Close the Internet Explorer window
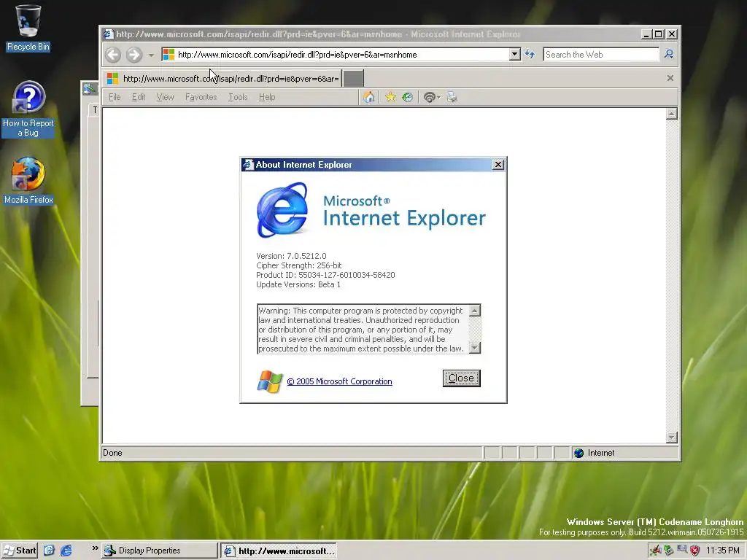 coord(672,34)
